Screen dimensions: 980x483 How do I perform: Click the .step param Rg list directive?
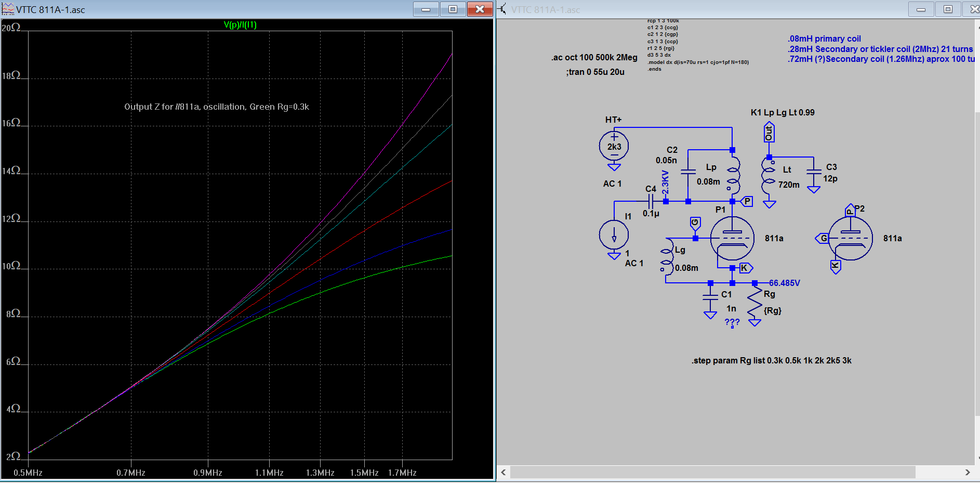(x=771, y=360)
